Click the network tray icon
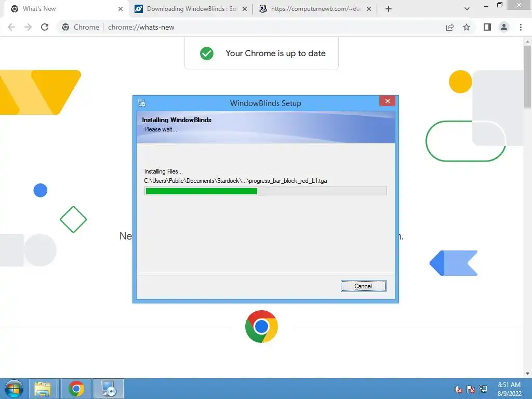The width and height of the screenshot is (532, 399). [x=483, y=389]
